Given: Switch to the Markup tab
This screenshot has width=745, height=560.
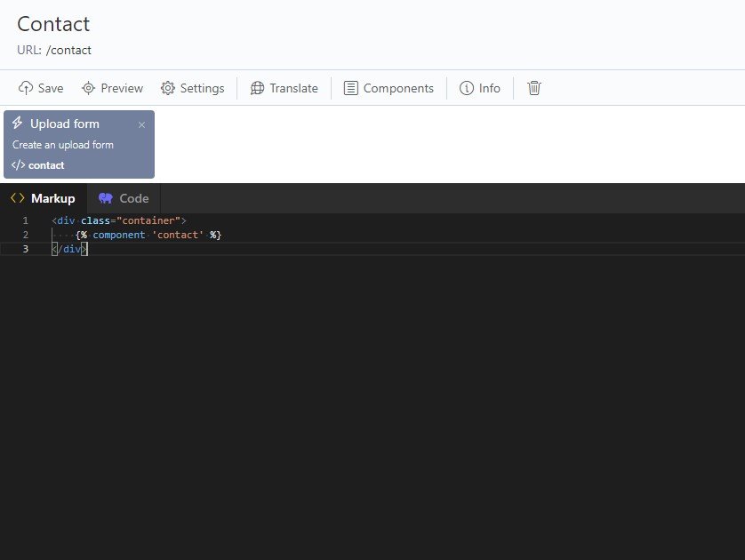Looking at the screenshot, I should 44,198.
